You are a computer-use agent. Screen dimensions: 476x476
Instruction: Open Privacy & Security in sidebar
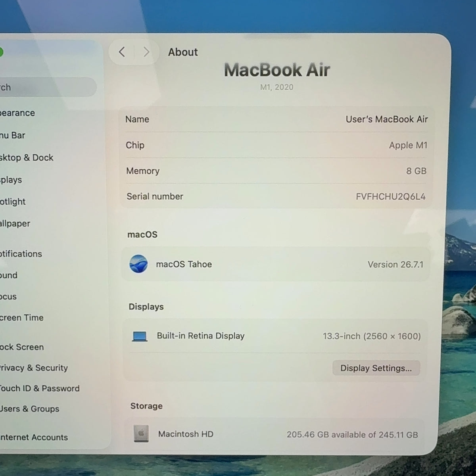(34, 368)
